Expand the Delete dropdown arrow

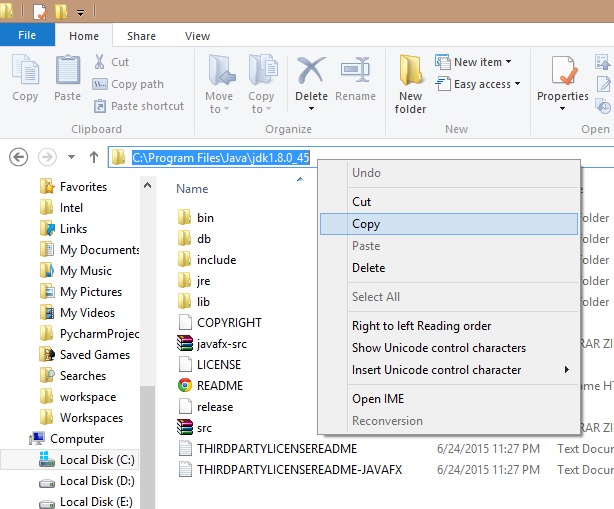coord(311,108)
